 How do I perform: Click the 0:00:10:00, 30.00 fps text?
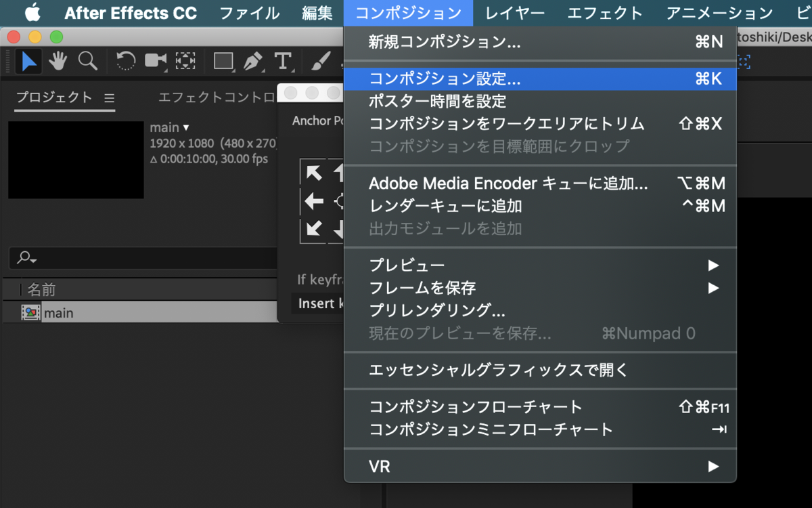pyautogui.click(x=213, y=159)
